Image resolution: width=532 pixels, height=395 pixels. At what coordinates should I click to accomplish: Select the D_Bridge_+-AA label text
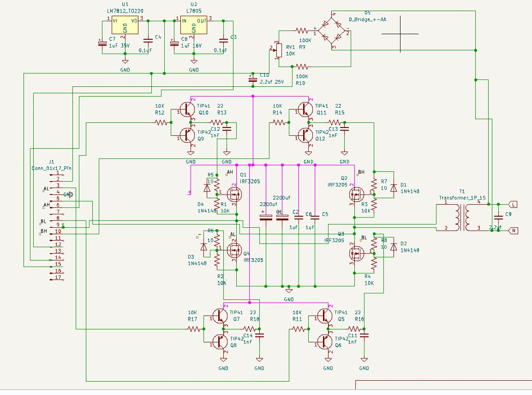[367, 19]
